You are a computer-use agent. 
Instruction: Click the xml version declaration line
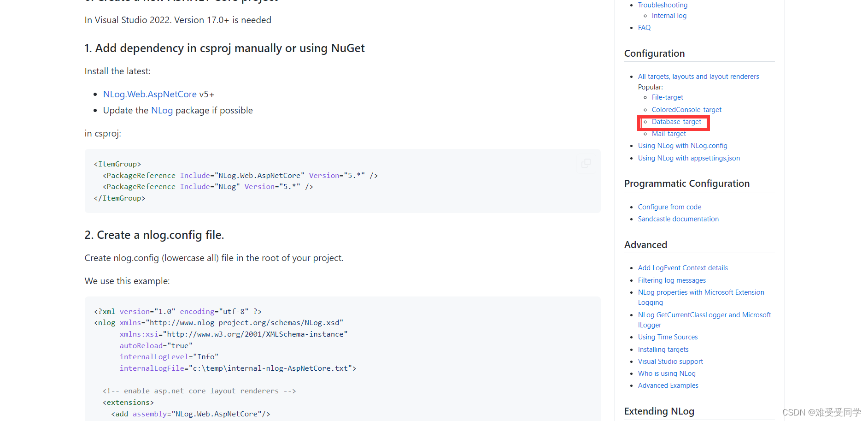click(x=178, y=312)
